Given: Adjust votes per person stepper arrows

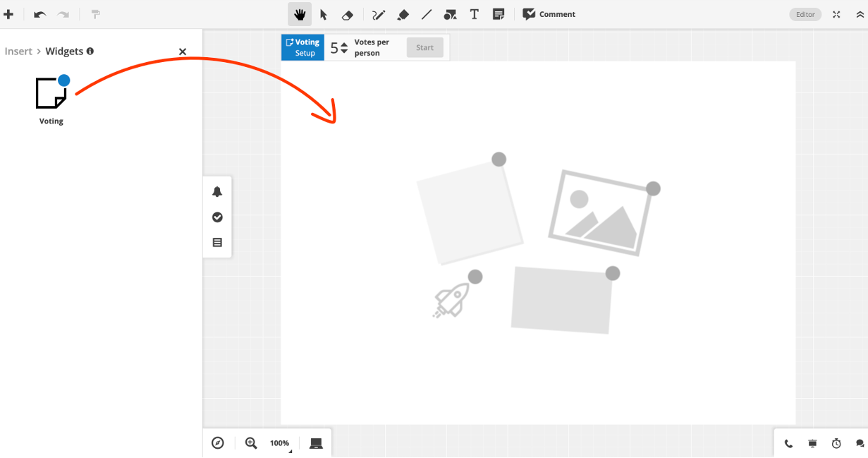Looking at the screenshot, I should coord(344,48).
